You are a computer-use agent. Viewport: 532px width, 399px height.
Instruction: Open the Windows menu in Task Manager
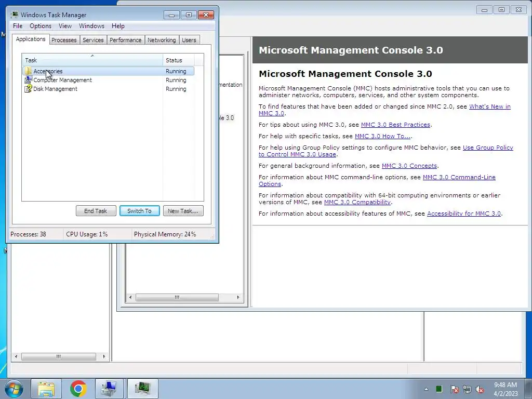(91, 26)
